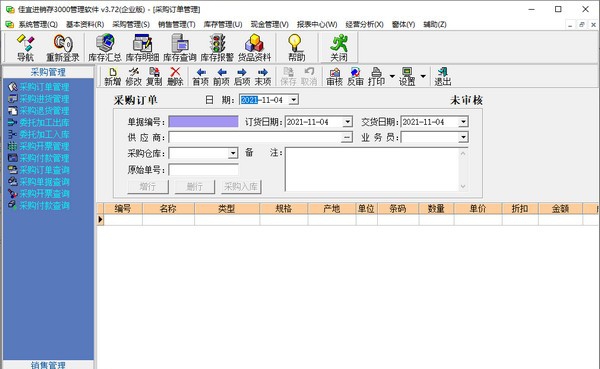Open the 采购管理(S) menu
Screen dimensions: 600x369
coord(131,24)
